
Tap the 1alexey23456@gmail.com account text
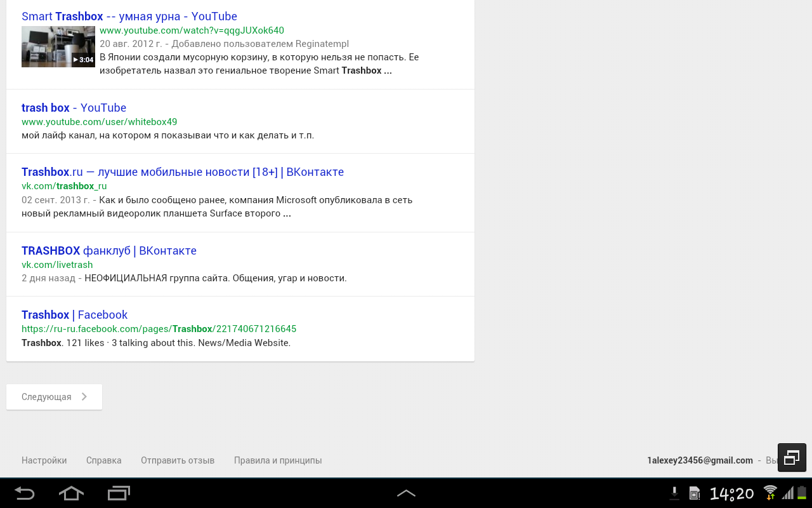tap(700, 460)
